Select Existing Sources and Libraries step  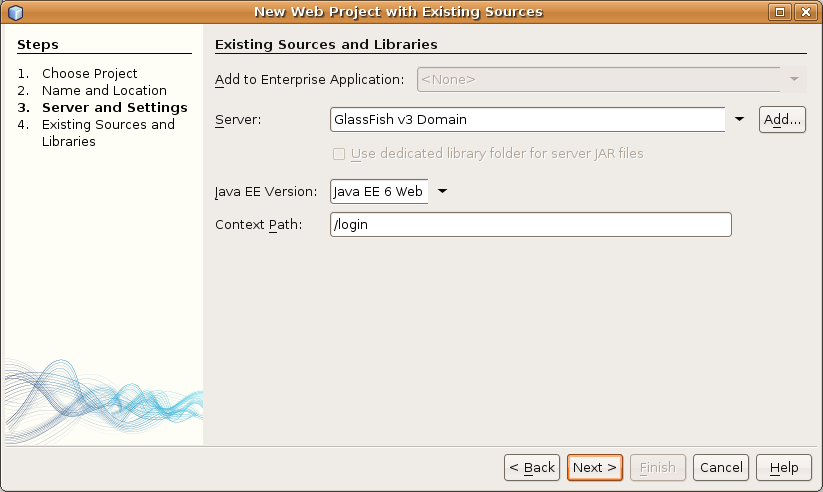(108, 133)
